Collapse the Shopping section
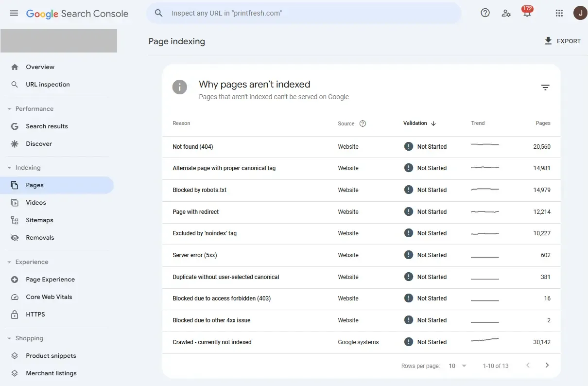588x386 pixels. (9, 338)
